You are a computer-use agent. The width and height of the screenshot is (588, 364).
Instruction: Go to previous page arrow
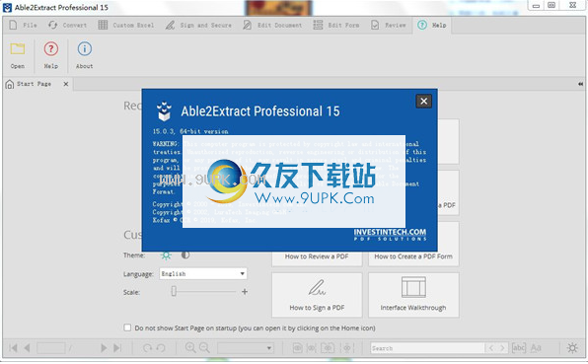click(x=27, y=348)
